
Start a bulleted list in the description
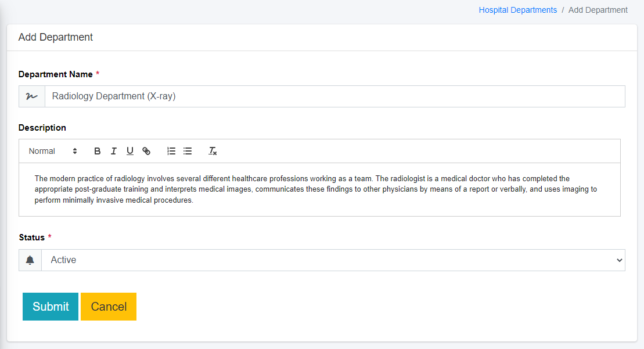[x=188, y=151]
